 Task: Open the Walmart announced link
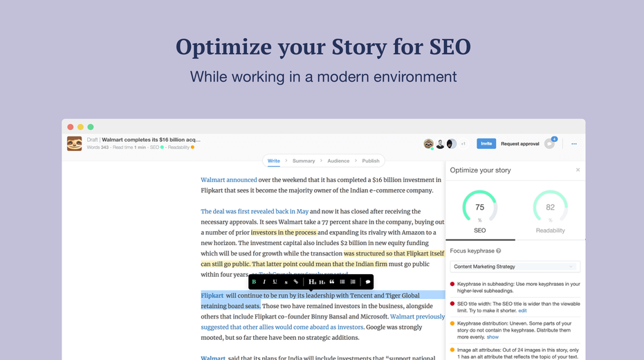point(229,180)
